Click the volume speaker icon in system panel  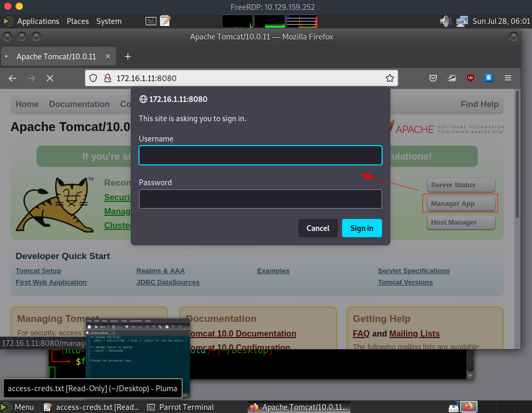(x=445, y=21)
